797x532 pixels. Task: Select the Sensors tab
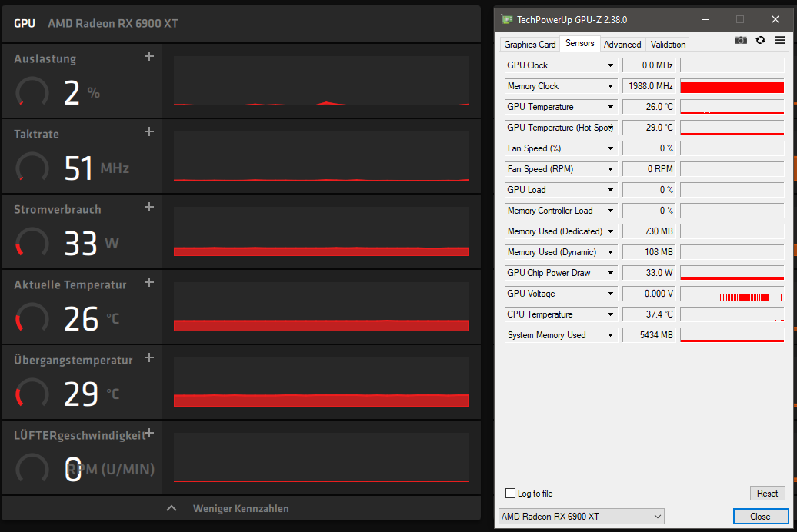point(579,43)
